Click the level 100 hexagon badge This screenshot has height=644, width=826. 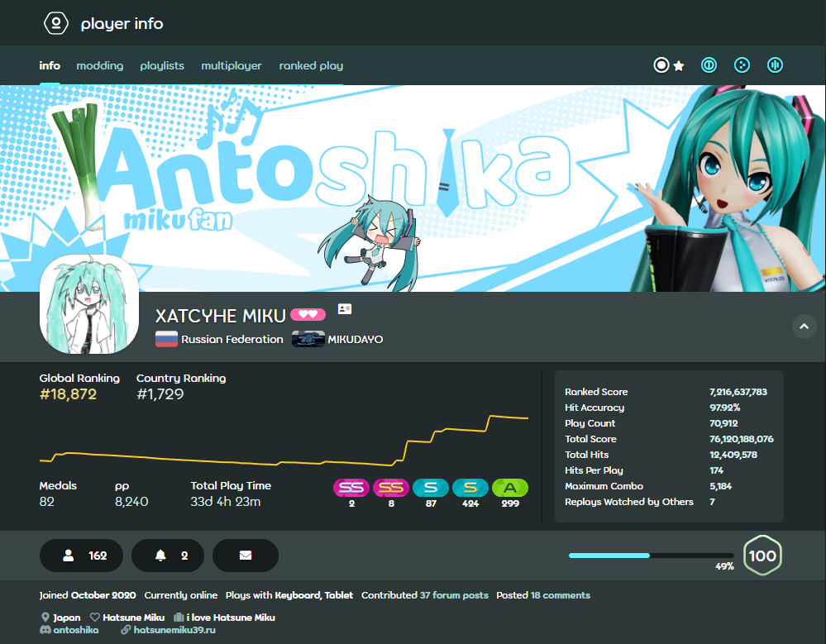coord(762,556)
